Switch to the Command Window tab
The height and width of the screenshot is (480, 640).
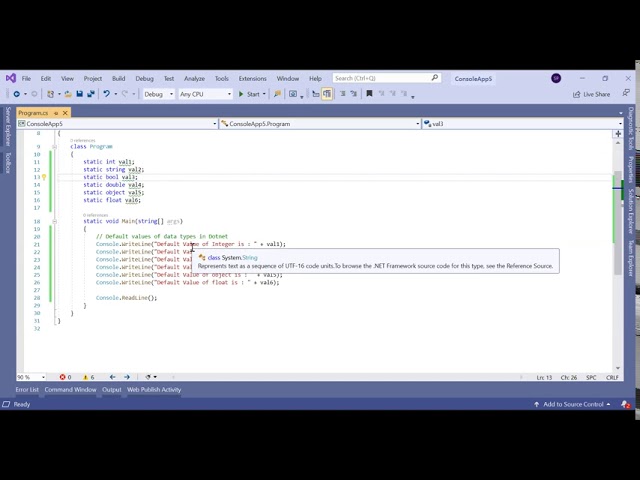70,389
